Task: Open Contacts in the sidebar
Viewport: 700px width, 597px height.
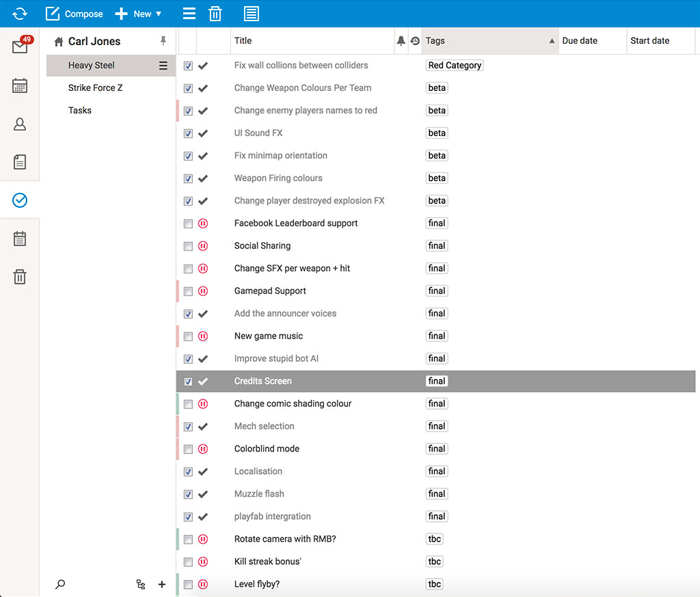Action: [x=20, y=124]
